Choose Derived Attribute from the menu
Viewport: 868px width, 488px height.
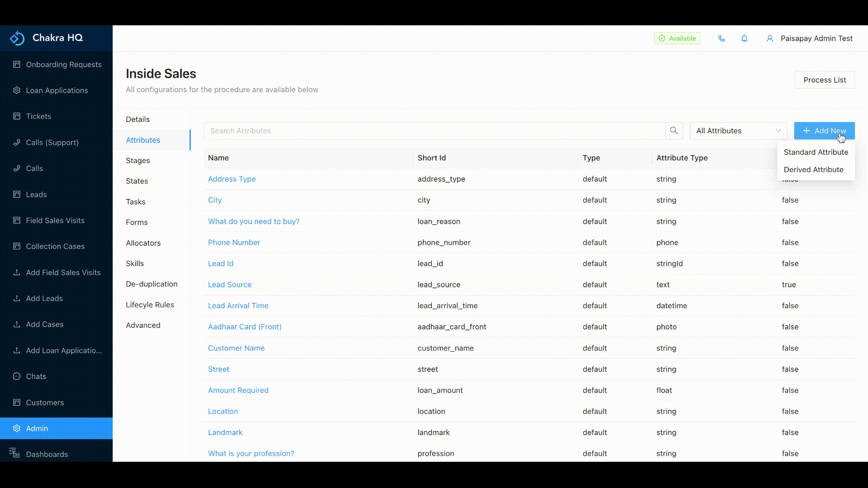[x=814, y=169]
